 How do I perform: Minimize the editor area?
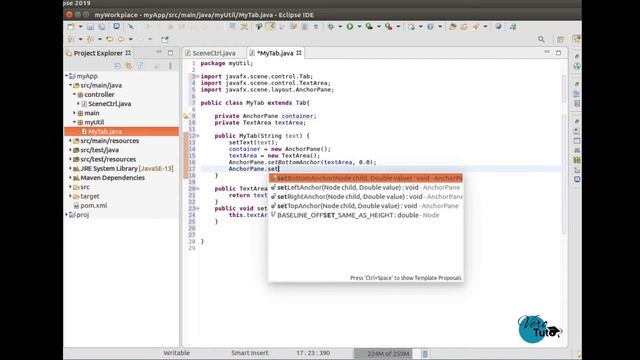pyautogui.click(x=547, y=52)
